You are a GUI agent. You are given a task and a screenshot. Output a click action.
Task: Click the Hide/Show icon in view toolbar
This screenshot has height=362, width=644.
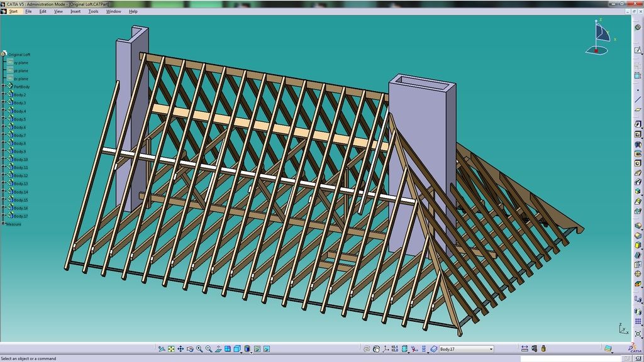pos(257,349)
